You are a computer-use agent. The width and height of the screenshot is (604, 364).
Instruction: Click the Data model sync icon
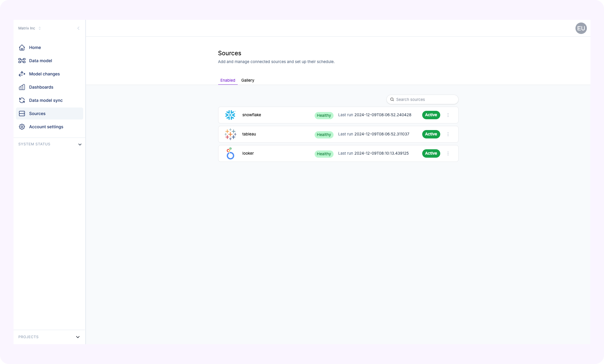(22, 100)
